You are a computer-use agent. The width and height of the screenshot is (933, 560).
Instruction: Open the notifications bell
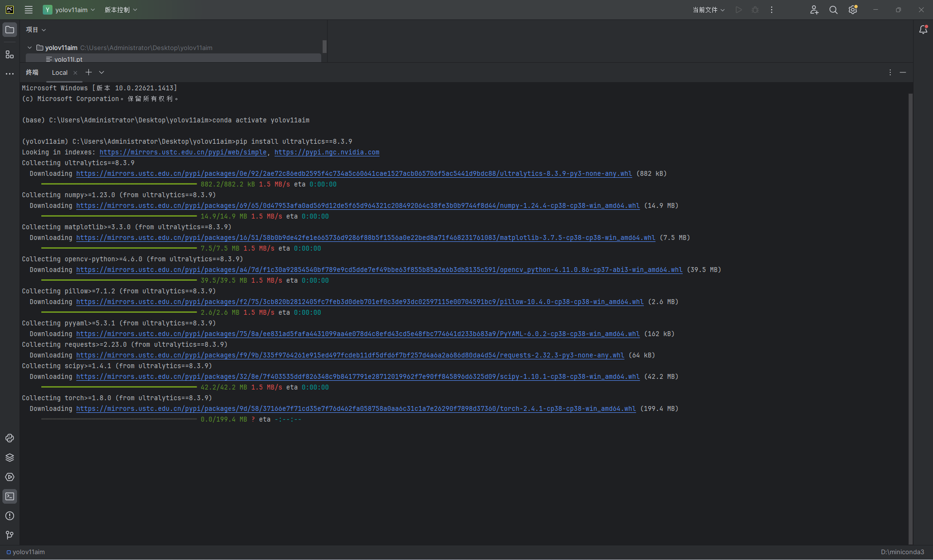coord(923,30)
